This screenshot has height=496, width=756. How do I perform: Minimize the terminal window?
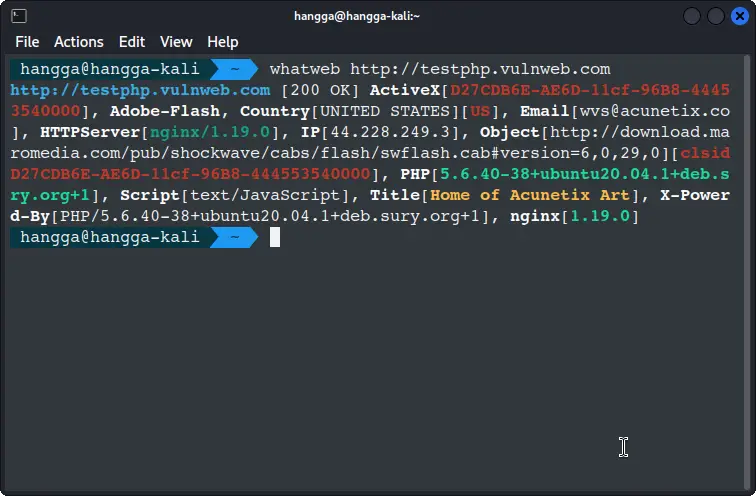tap(692, 16)
